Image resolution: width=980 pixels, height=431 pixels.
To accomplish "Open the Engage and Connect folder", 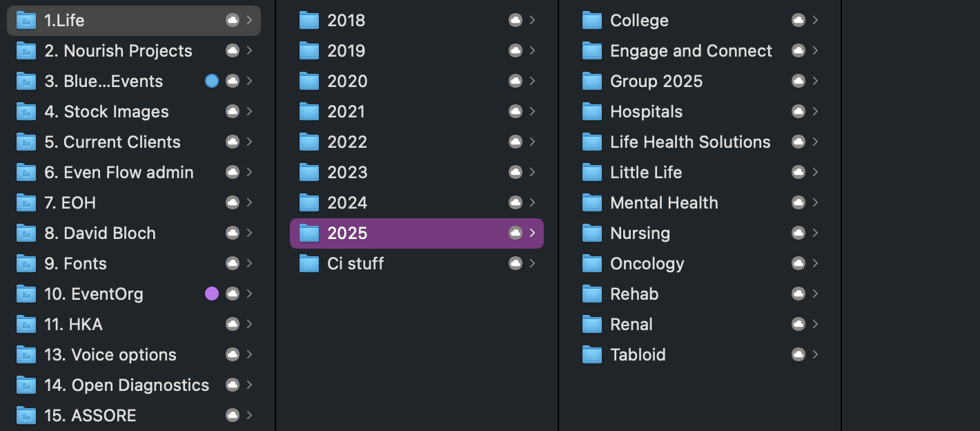I will [x=691, y=51].
